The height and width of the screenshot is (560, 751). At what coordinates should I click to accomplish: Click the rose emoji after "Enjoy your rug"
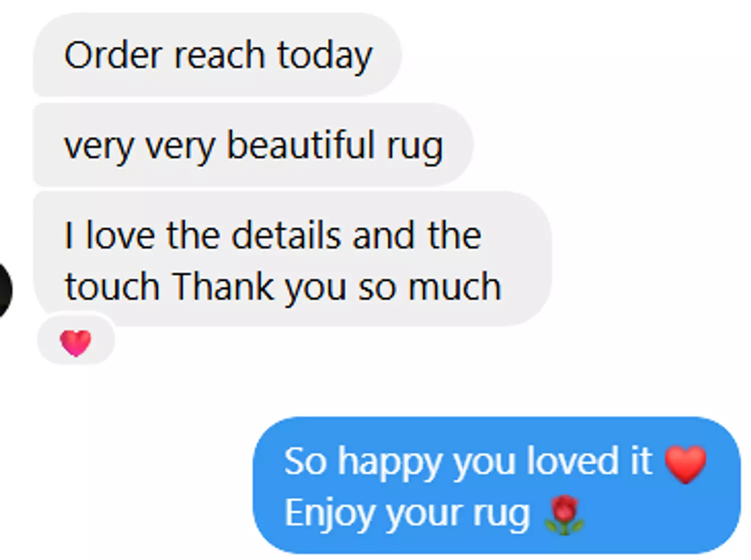[564, 515]
